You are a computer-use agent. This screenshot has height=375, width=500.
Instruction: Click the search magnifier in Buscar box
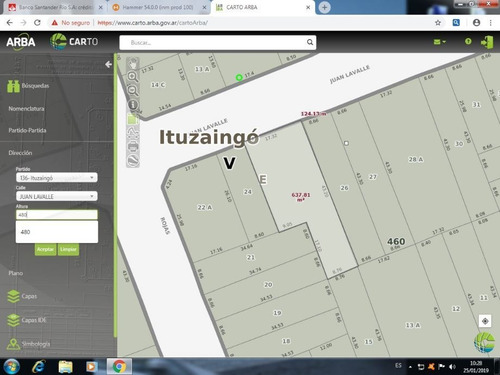[310, 42]
